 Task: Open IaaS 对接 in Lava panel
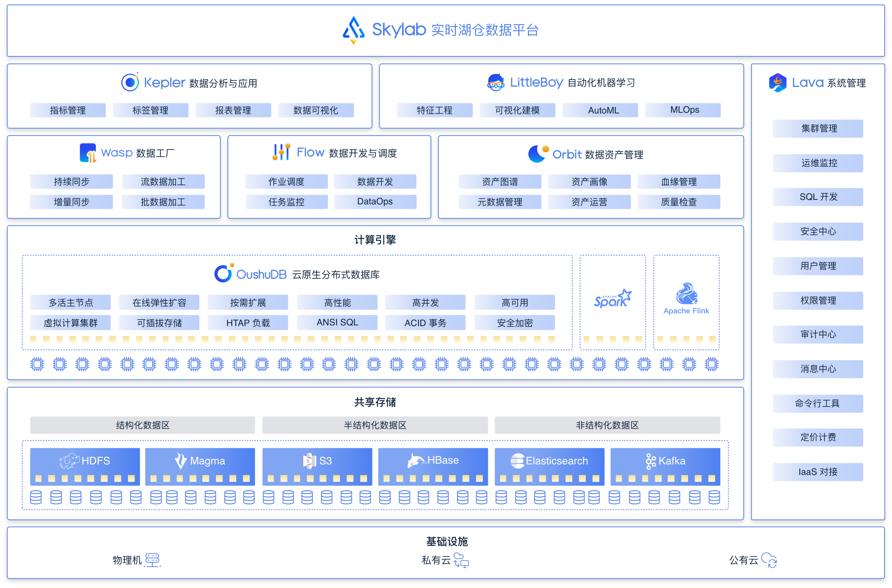tap(818, 472)
